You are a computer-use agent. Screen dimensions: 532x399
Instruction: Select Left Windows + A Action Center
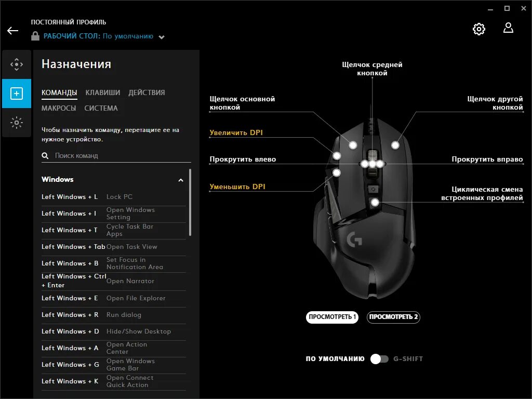[114, 349]
